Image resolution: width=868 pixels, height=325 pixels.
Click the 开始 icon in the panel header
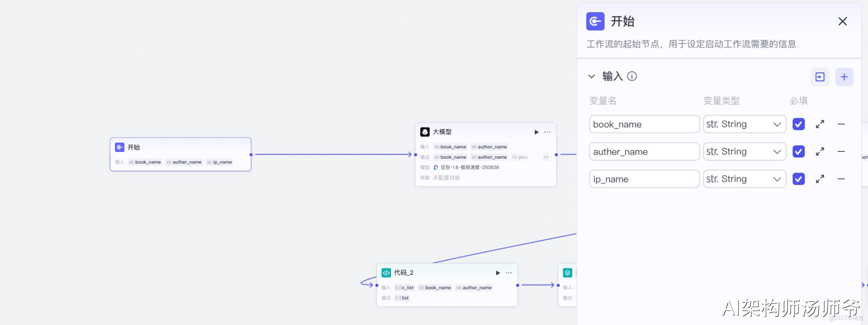pyautogui.click(x=595, y=21)
